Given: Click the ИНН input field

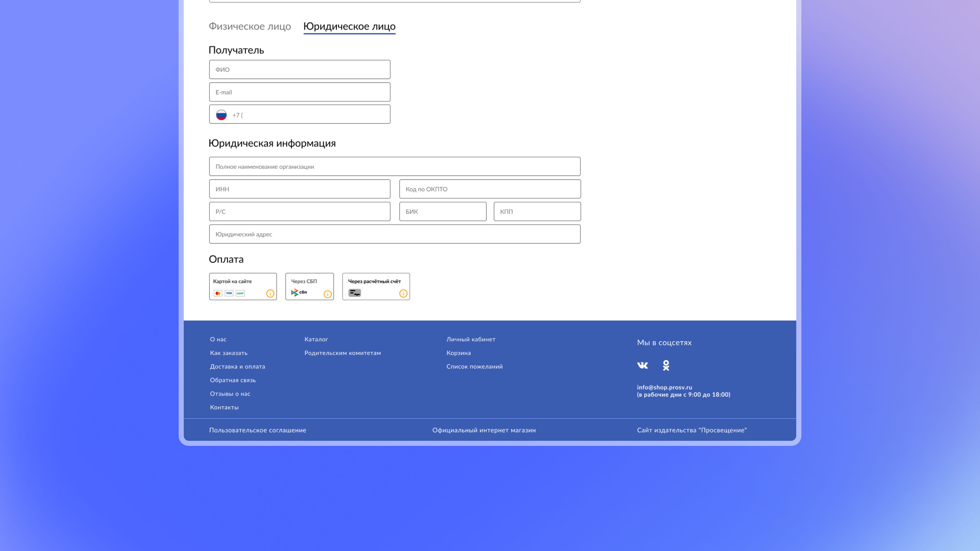Looking at the screenshot, I should coord(300,189).
